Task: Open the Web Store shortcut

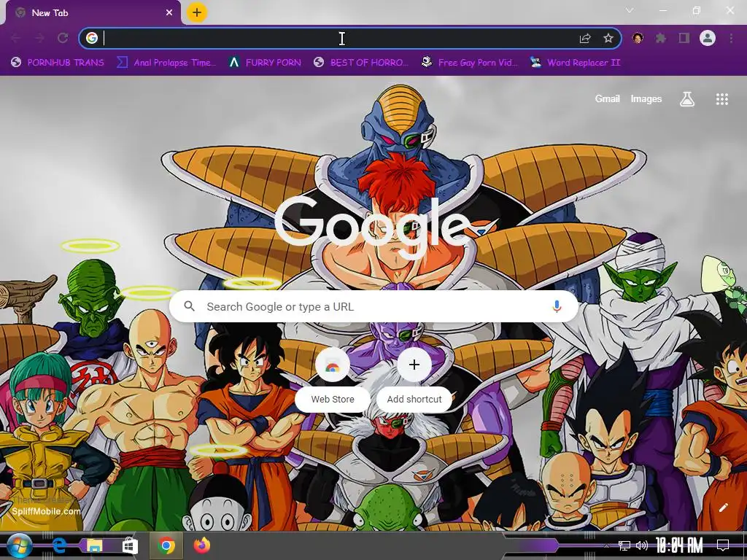Action: pyautogui.click(x=333, y=381)
